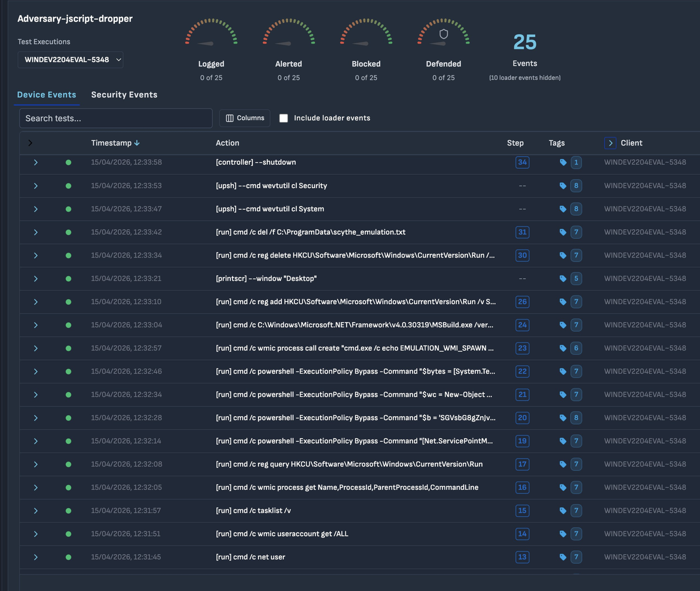Screen dimensions: 700x591
Task: Expand the MSBuild.exe event row
Action: click(x=36, y=325)
